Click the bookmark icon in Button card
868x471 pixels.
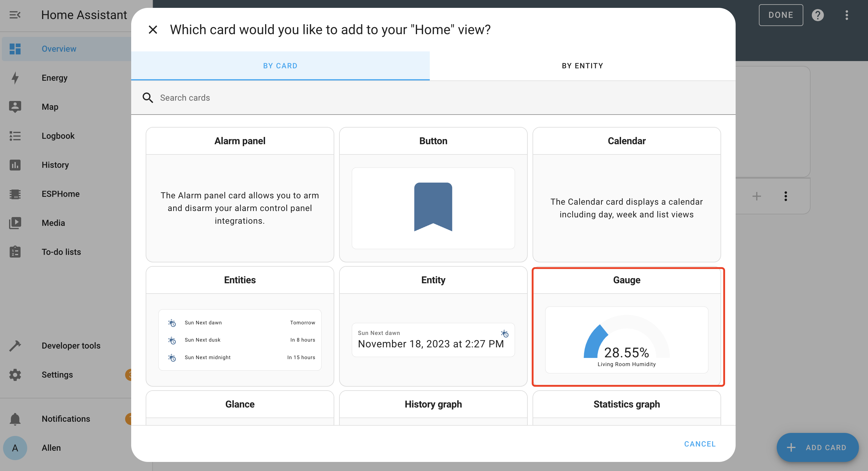pyautogui.click(x=433, y=207)
